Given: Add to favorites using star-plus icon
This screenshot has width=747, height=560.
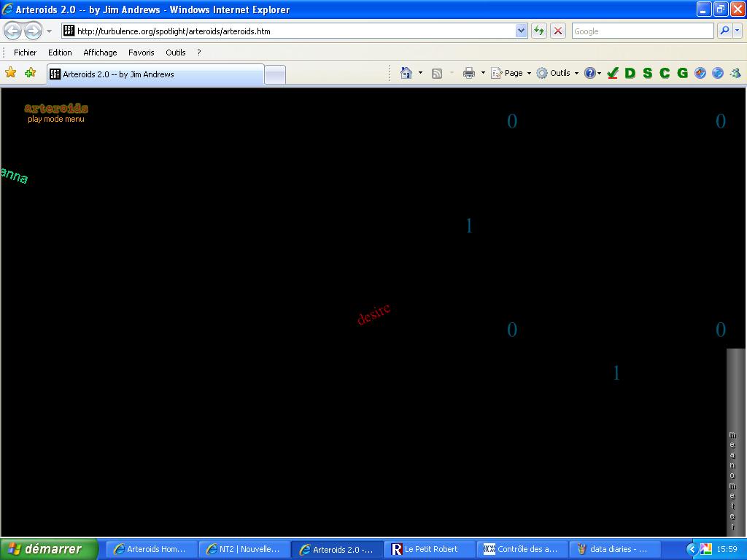Looking at the screenshot, I should click(31, 73).
